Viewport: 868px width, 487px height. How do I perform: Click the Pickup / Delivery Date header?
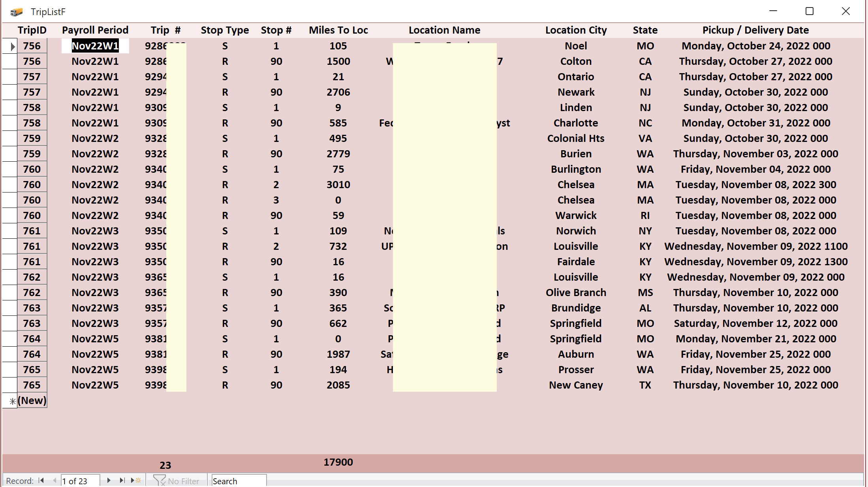(x=755, y=30)
